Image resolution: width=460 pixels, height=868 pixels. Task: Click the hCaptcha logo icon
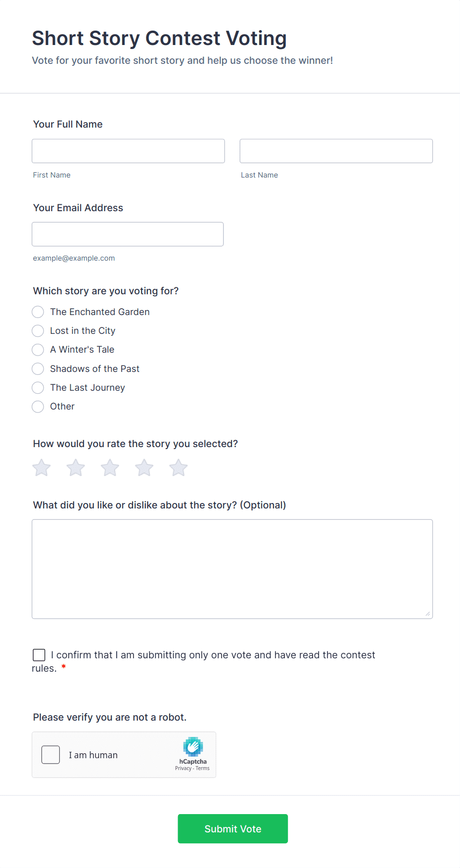pos(192,748)
